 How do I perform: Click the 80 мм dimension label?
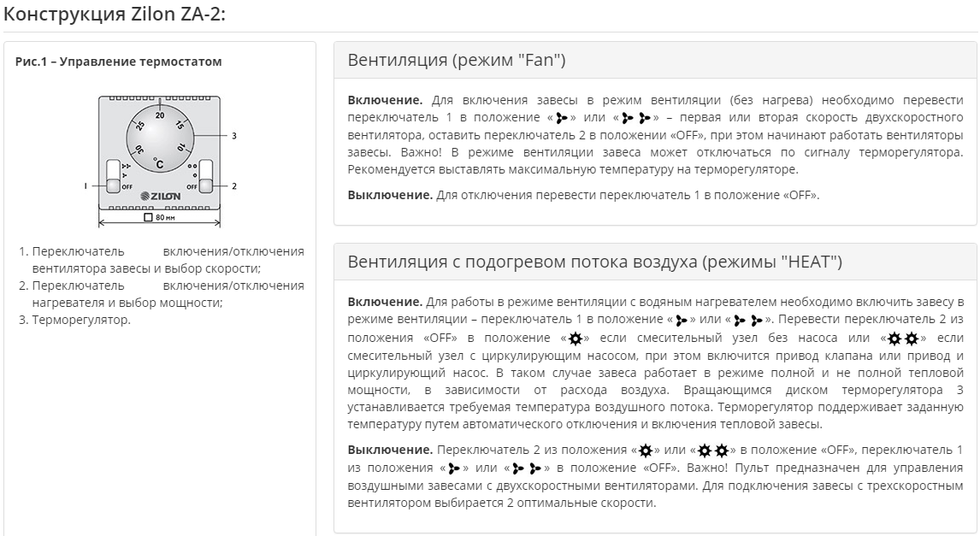[160, 217]
